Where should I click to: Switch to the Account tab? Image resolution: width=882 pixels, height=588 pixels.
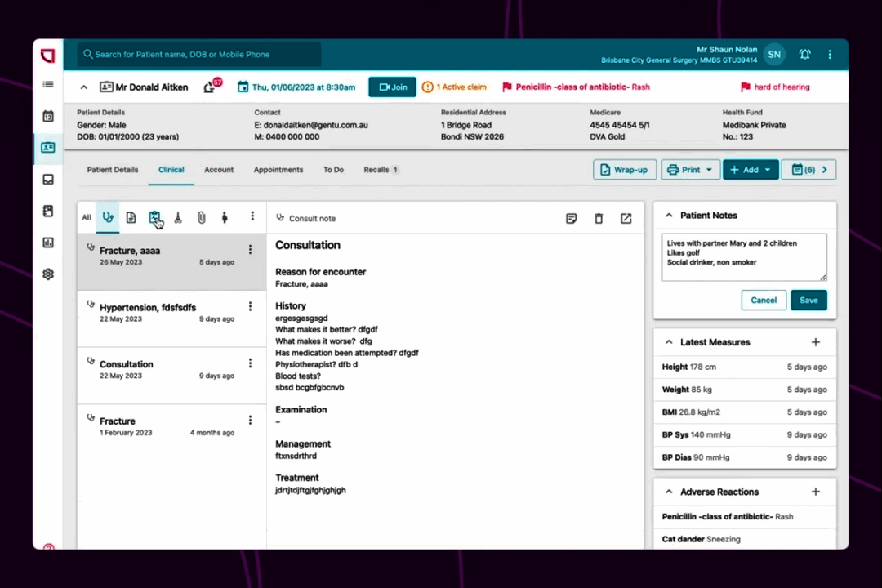tap(218, 169)
